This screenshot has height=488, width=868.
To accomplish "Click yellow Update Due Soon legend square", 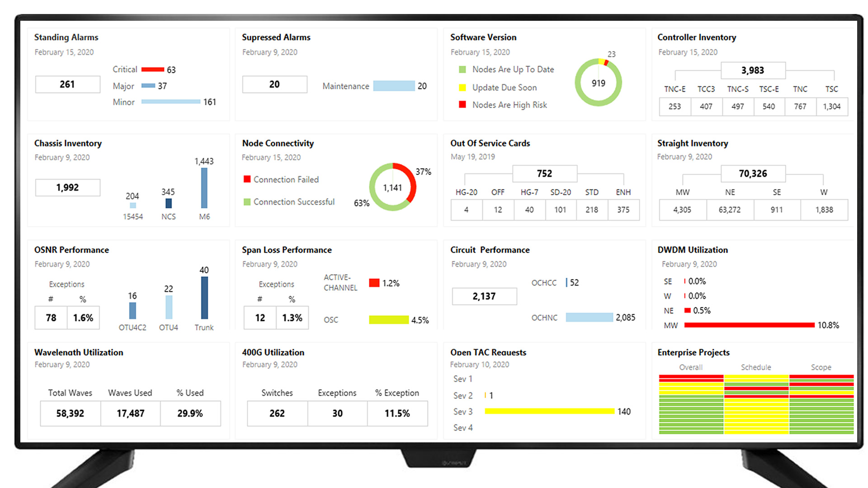I will tap(462, 88).
